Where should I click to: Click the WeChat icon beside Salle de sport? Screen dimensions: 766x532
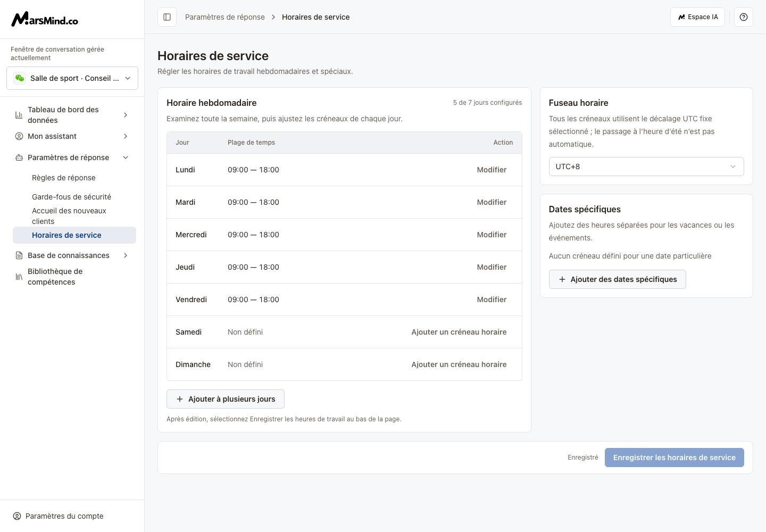click(20, 78)
